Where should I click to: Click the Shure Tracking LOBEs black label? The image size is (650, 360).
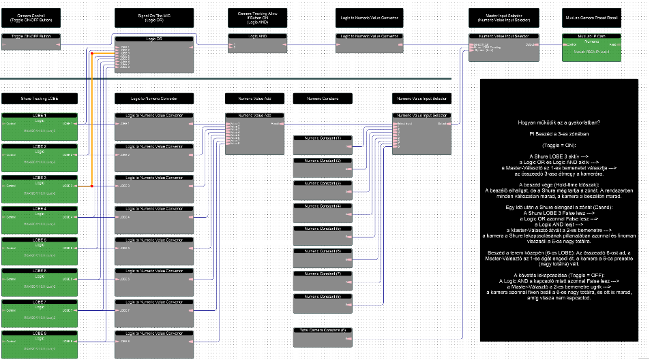[39, 99]
